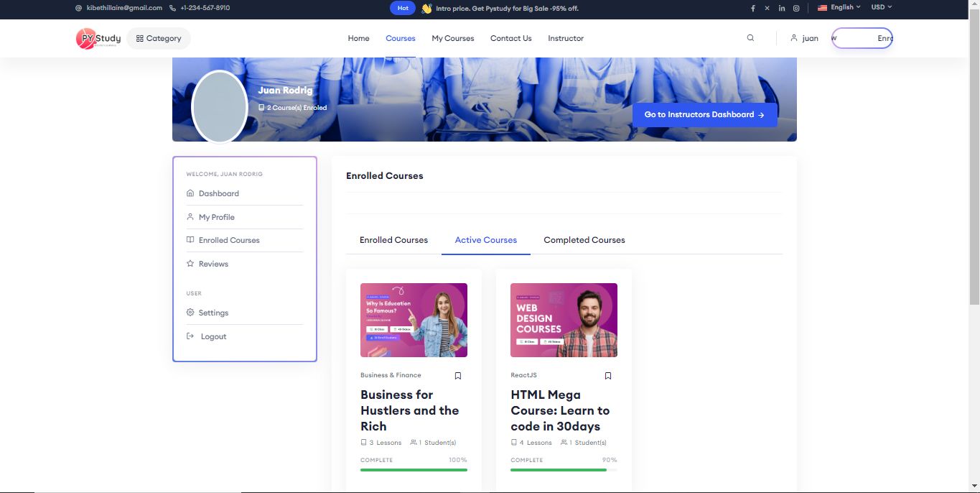Open the Web Design Courses thumbnail
The image size is (980, 493).
click(564, 320)
